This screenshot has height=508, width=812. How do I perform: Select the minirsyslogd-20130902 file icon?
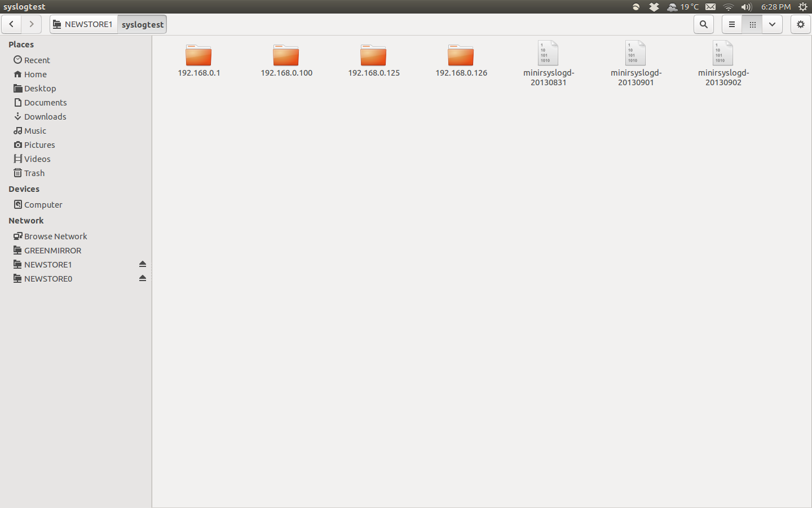[x=723, y=53]
